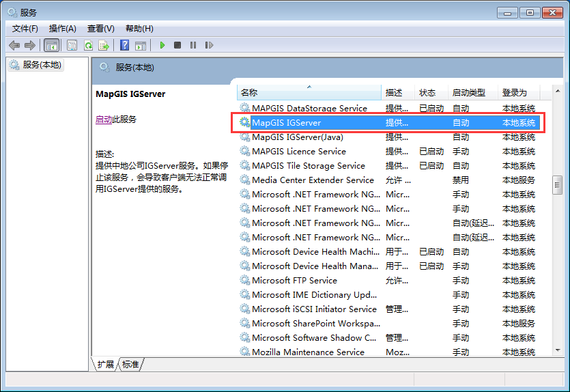This screenshot has height=392, width=570.
Task: Click gear icon of Microsoft SharePoint Workspa...
Action: [244, 323]
